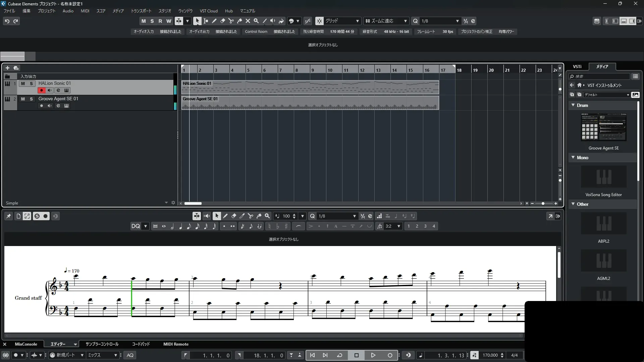644x362 pixels.
Task: Select the Mute X tool in main toolbar
Action: click(x=248, y=21)
